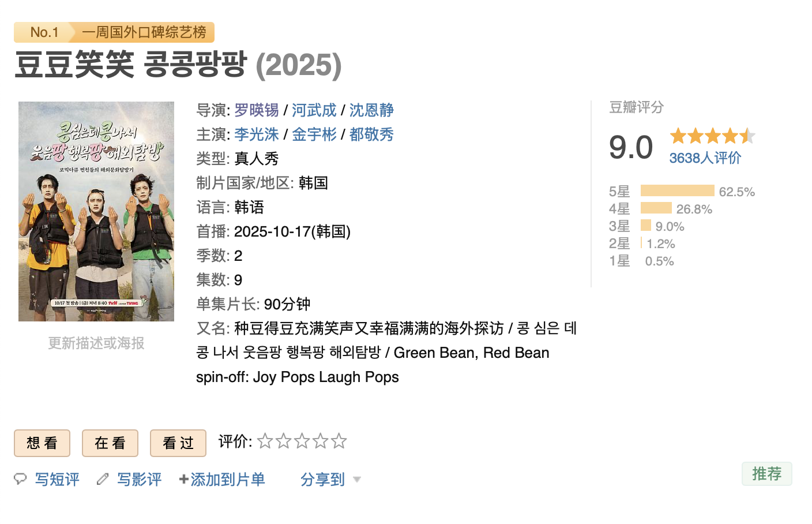The image size is (812, 524).
Task: Rate the show three stars
Action: (x=302, y=441)
